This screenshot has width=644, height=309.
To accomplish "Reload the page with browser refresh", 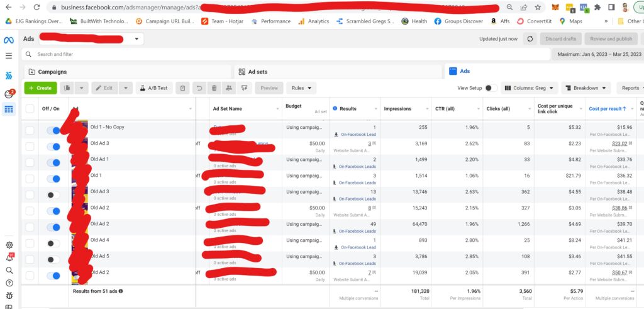I will tap(36, 8).
